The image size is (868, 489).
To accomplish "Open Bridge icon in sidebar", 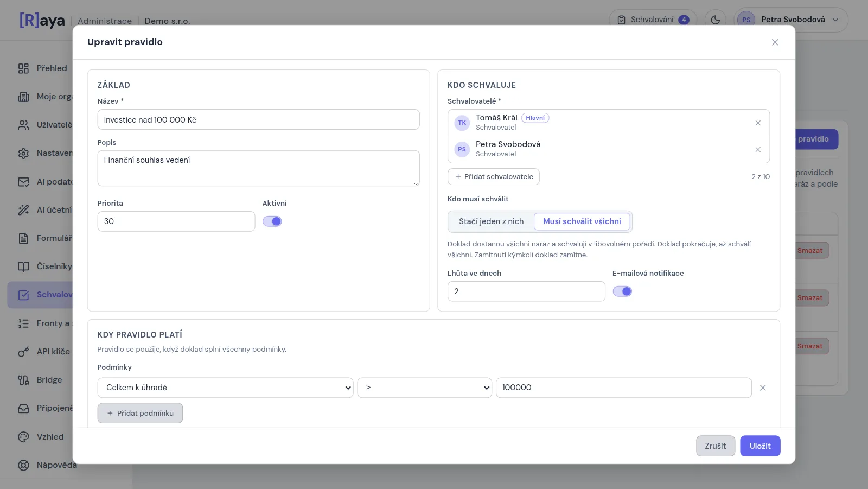I will tap(23, 380).
